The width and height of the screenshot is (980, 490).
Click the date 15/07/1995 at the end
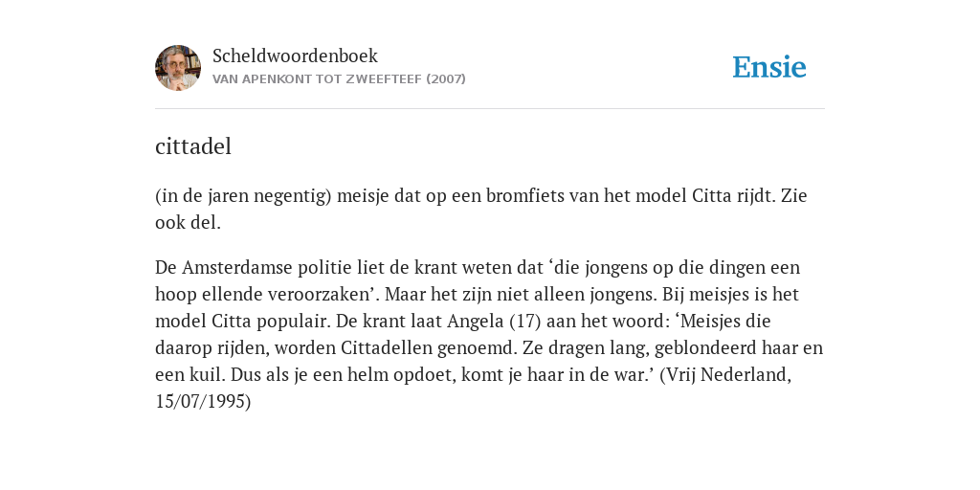pyautogui.click(x=200, y=401)
